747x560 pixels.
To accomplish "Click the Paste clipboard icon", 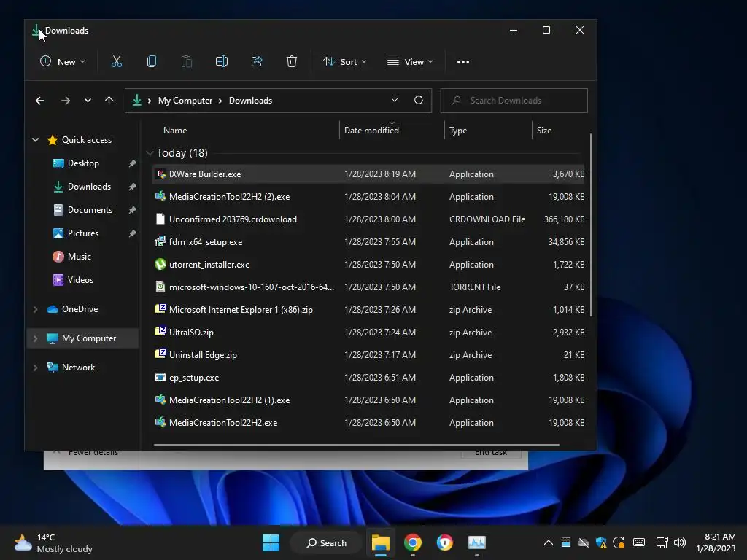I will [x=187, y=61].
